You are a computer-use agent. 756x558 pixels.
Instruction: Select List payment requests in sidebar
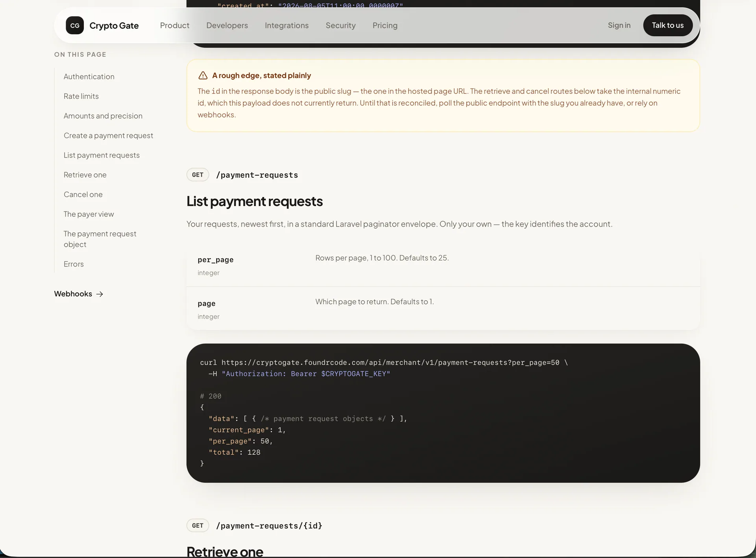tap(102, 155)
